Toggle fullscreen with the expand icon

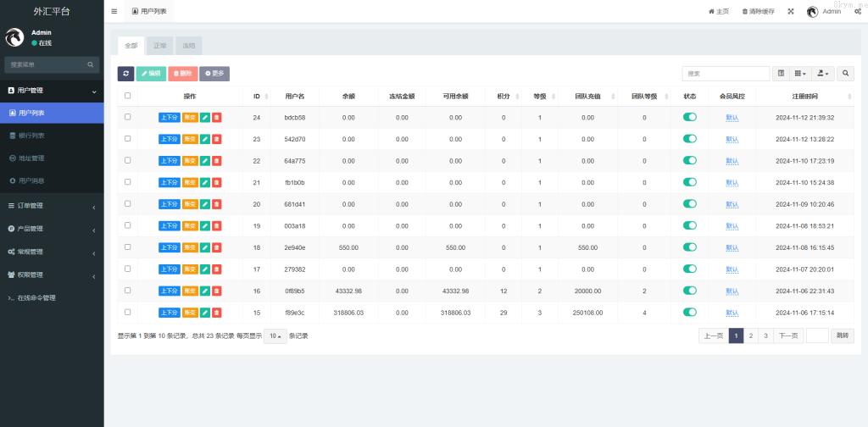tap(791, 12)
